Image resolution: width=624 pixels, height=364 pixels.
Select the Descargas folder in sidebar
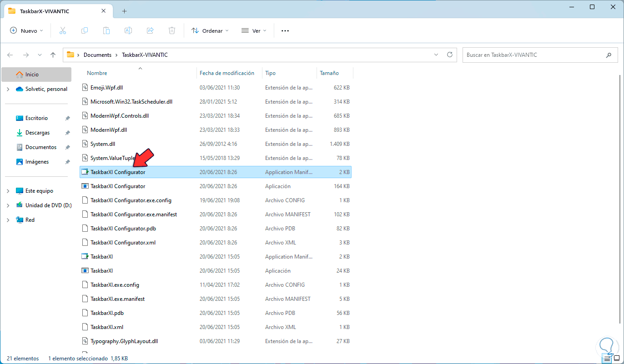pos(37,133)
